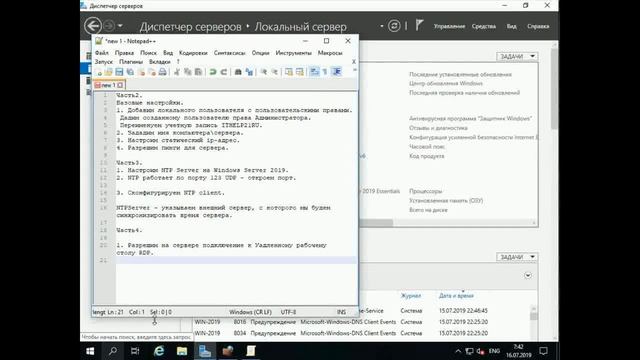Image resolution: width=640 pixels, height=360 pixels.
Task: Click Код продукта property in Server Manager
Action: click(427, 156)
